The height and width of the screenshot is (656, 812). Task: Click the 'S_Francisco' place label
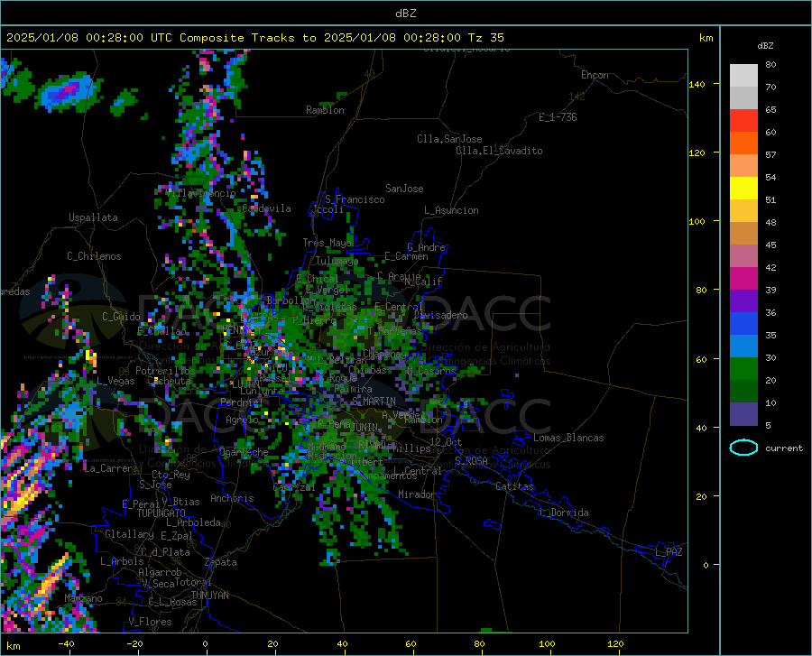coord(355,199)
